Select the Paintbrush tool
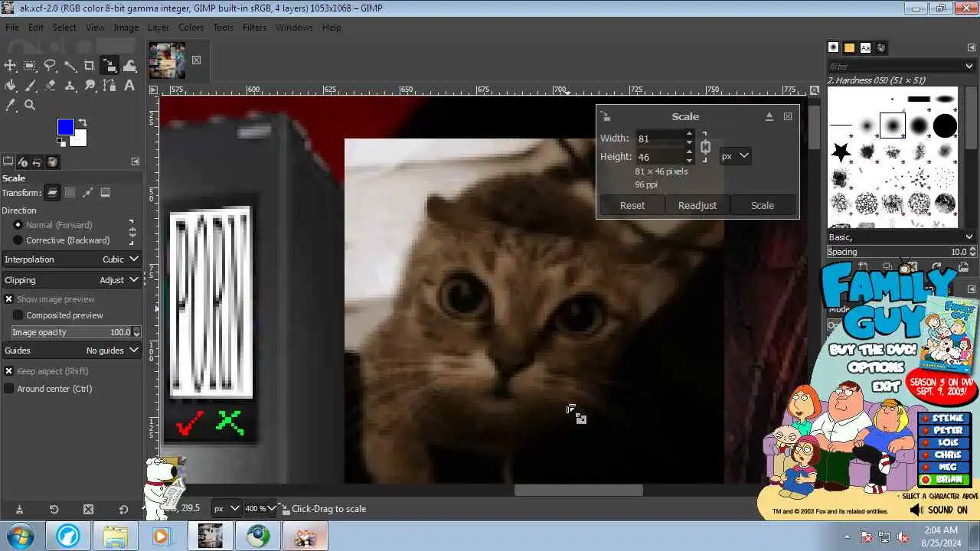The width and height of the screenshot is (980, 551). tap(30, 86)
